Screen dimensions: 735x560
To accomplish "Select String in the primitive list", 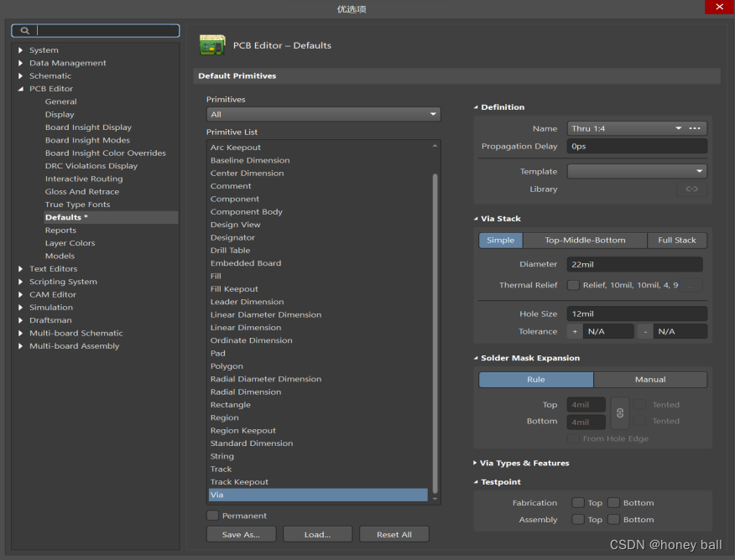I will pos(318,456).
